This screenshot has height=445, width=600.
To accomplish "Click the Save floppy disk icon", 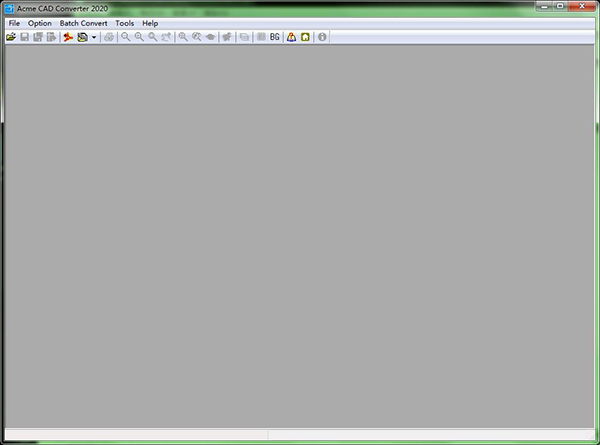I will point(24,37).
